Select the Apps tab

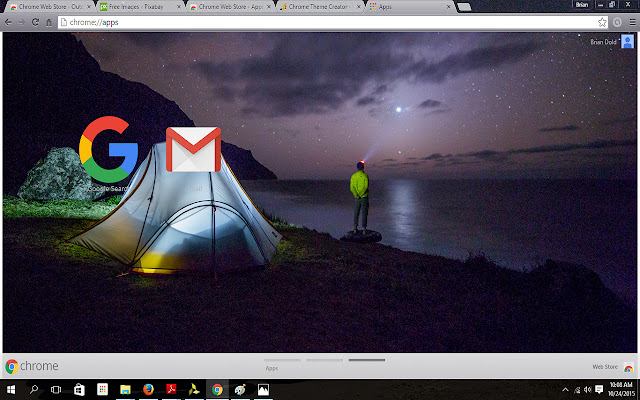pyautogui.click(x=410, y=7)
